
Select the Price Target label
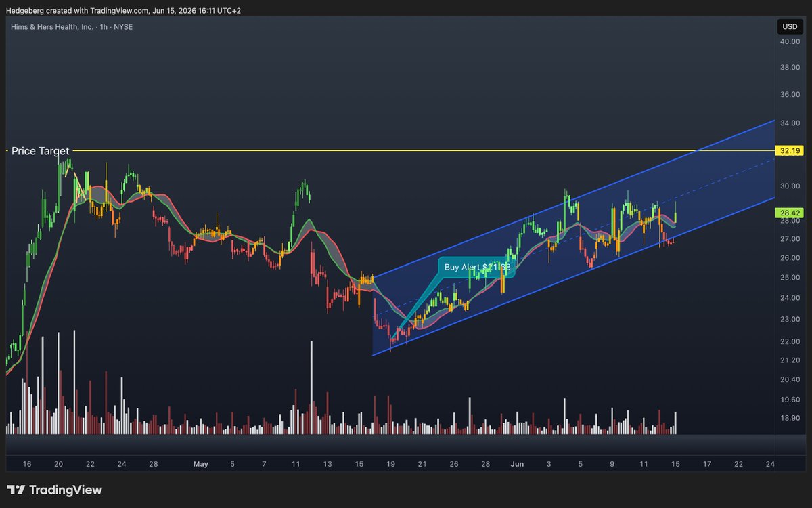tap(40, 151)
